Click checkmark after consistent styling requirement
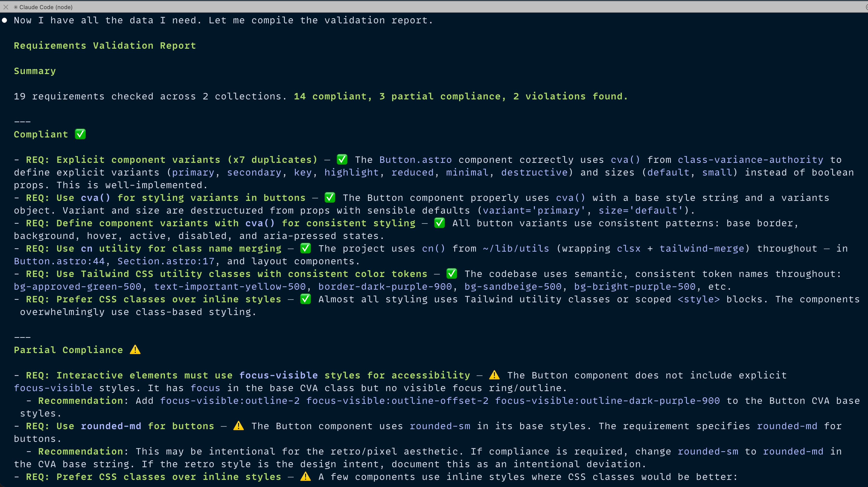Screen dimensions: 868x487 point(439,223)
